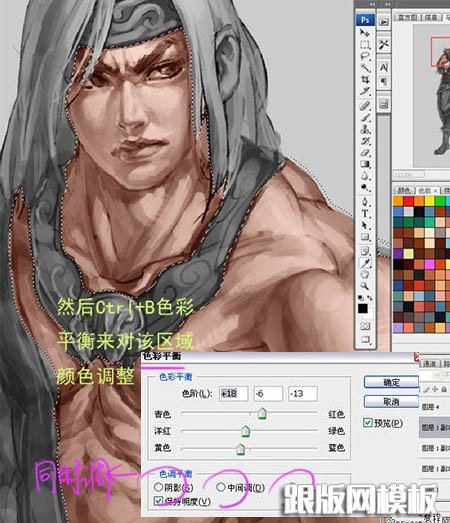Switch to the 信息 info tab
Screen dimensions: 450x523
432,17
